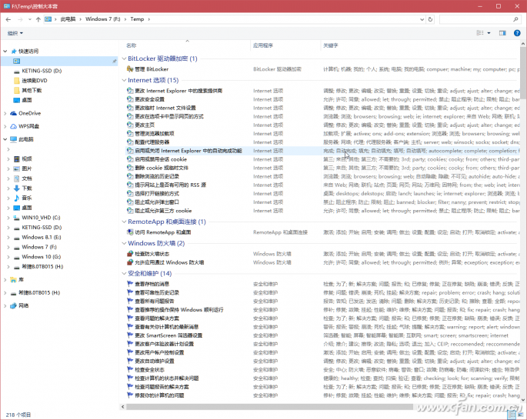This screenshot has height=420, width=527.
Task: Expand WPS网盘 tree node
Action: coord(5,127)
